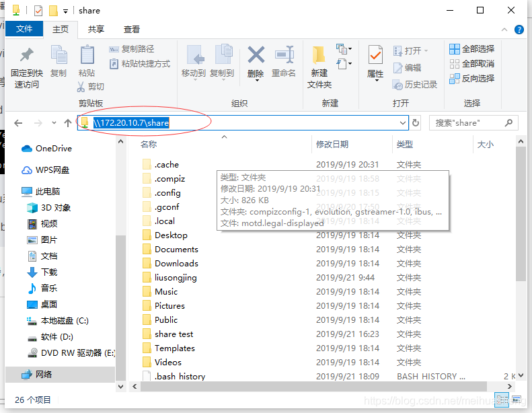Click the Open (打开) ribbon button
The height and width of the screenshot is (413, 532).
coord(411,51)
